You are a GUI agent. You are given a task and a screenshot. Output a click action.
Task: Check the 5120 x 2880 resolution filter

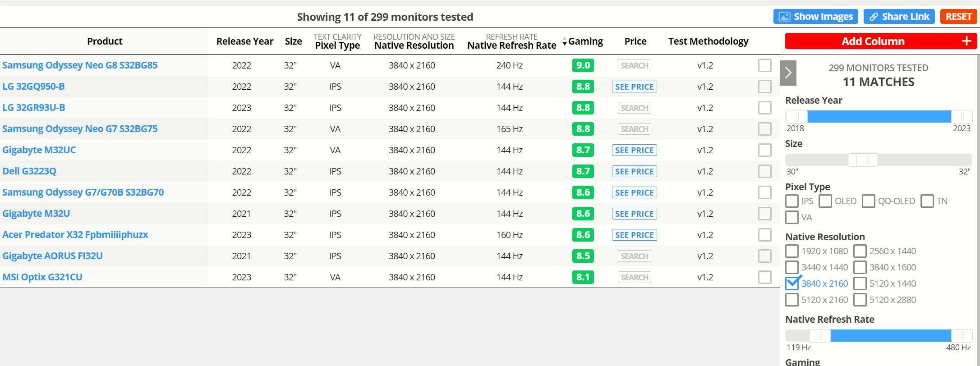tap(860, 300)
